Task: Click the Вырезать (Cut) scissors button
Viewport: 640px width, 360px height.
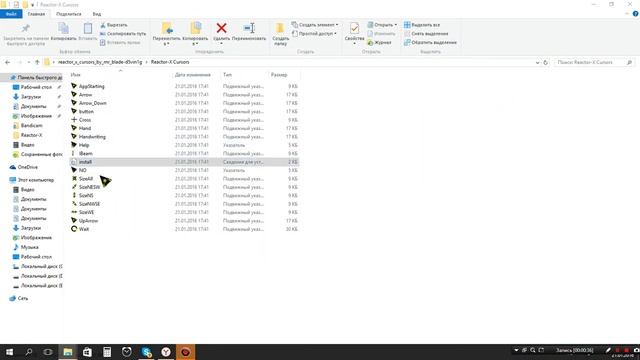Action: point(114,25)
